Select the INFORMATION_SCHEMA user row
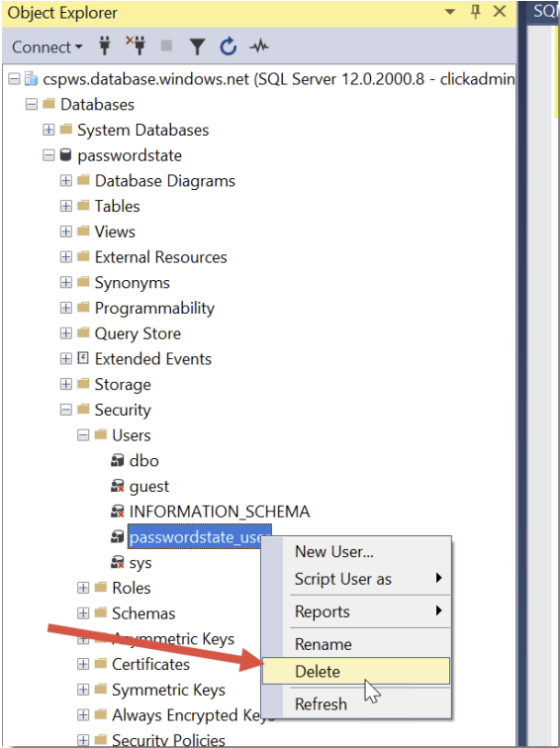The width and height of the screenshot is (560, 748). (x=220, y=512)
